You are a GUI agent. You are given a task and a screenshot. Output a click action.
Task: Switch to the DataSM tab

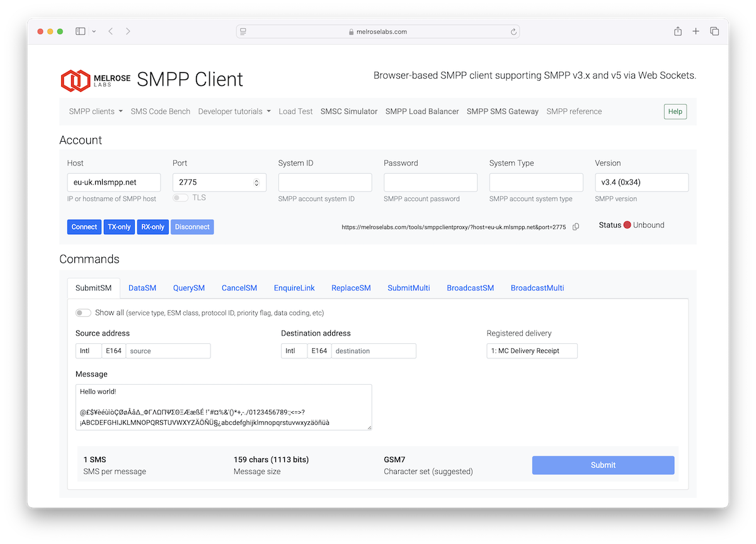142,288
